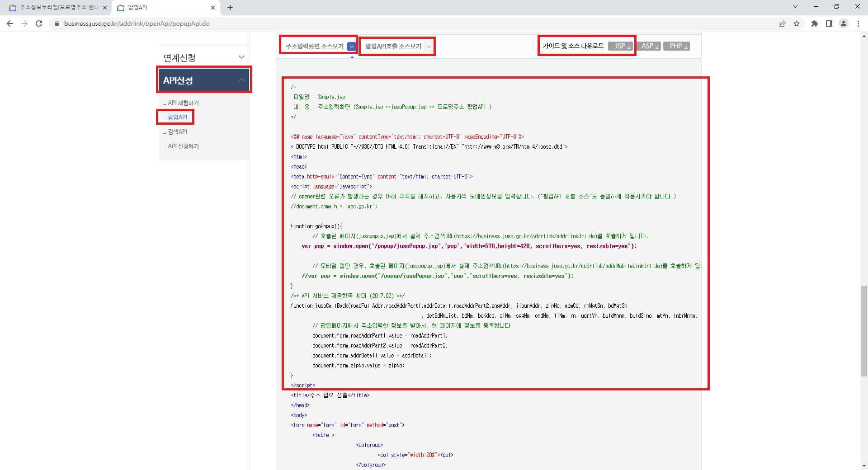Click the page vertical scrollbar thumb

tap(864, 330)
